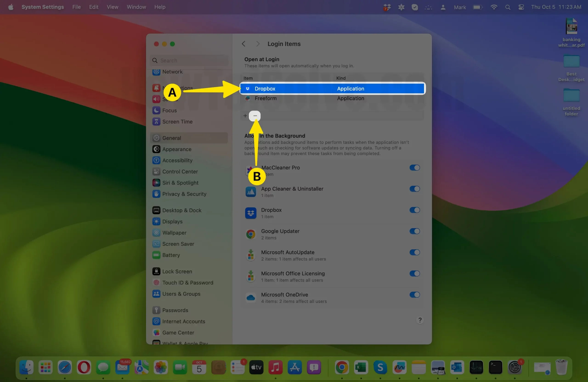Viewport: 588px width, 382px height.
Task: Toggle Microsoft OneDrive background switch
Action: (415, 295)
